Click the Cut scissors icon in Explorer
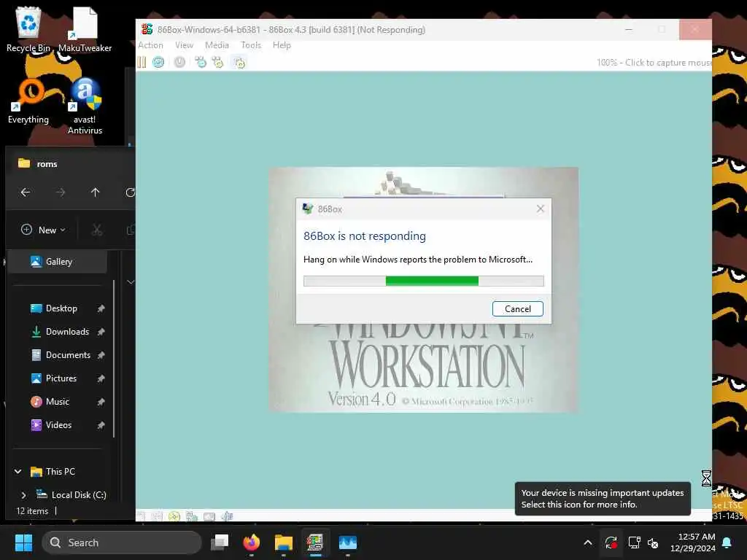 tap(97, 230)
